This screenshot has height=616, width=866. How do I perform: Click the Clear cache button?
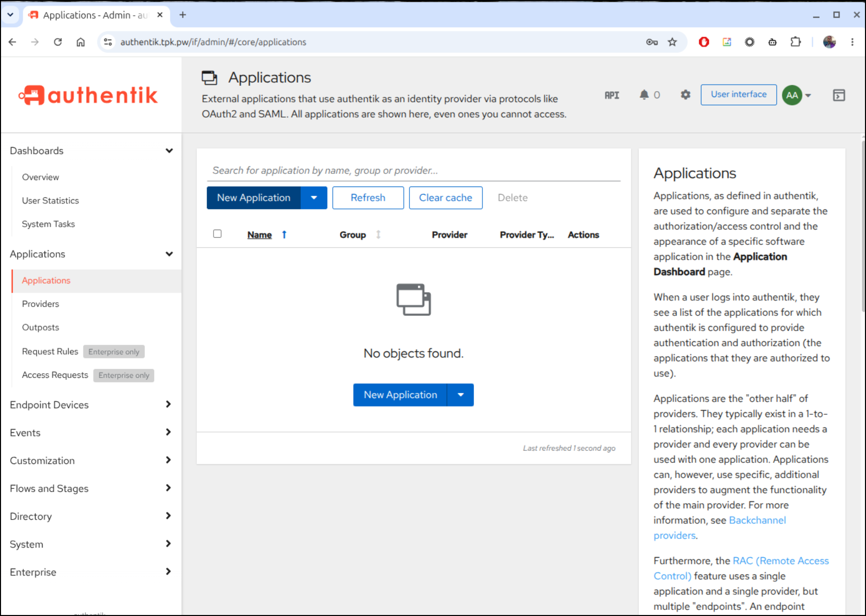445,198
